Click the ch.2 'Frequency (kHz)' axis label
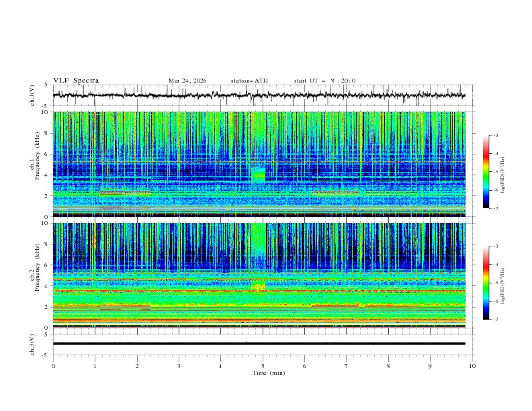 click(37, 267)
